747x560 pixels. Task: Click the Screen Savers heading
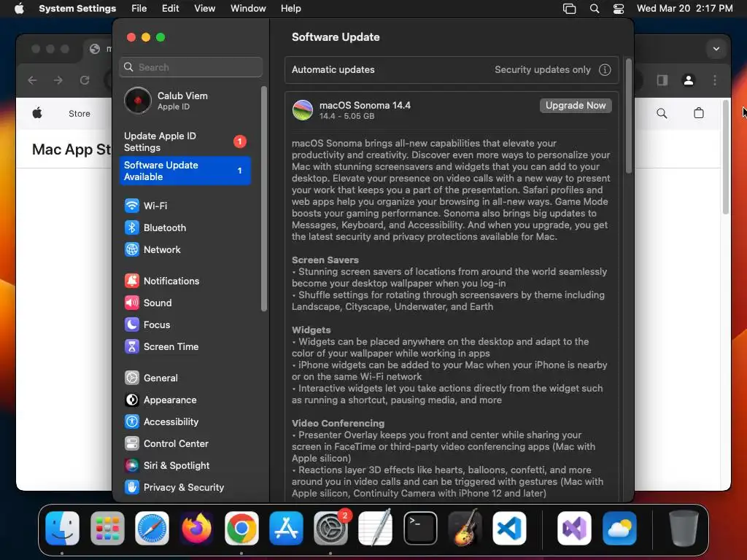325,260
